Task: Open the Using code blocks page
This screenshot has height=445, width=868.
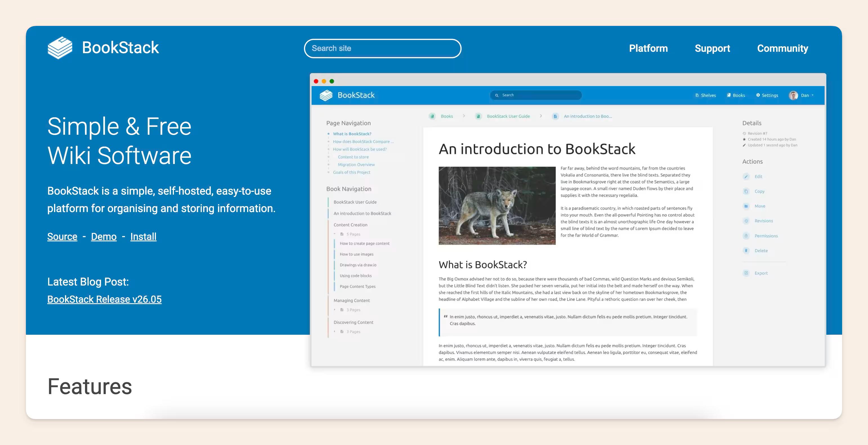Action: tap(355, 276)
